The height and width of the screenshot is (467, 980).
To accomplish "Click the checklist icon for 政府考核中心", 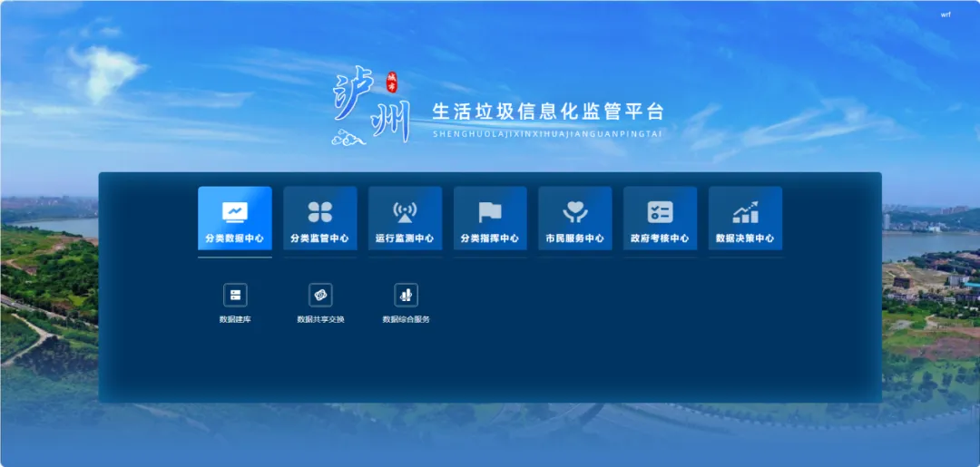I will [660, 211].
